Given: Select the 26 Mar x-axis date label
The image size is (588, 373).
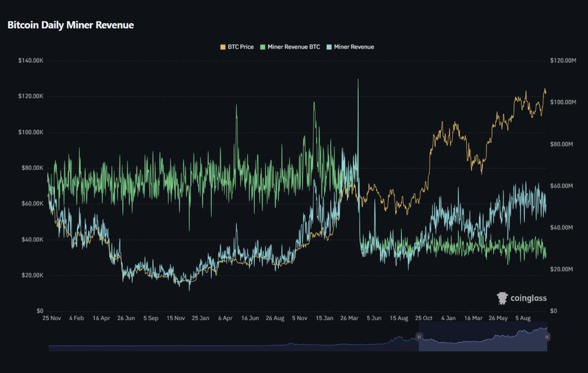Looking at the screenshot, I should tap(349, 318).
